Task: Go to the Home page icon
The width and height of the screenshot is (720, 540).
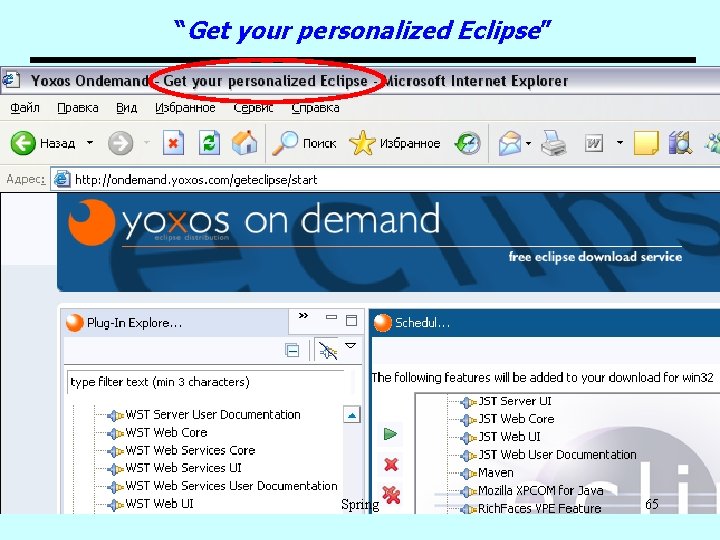Action: click(x=245, y=143)
